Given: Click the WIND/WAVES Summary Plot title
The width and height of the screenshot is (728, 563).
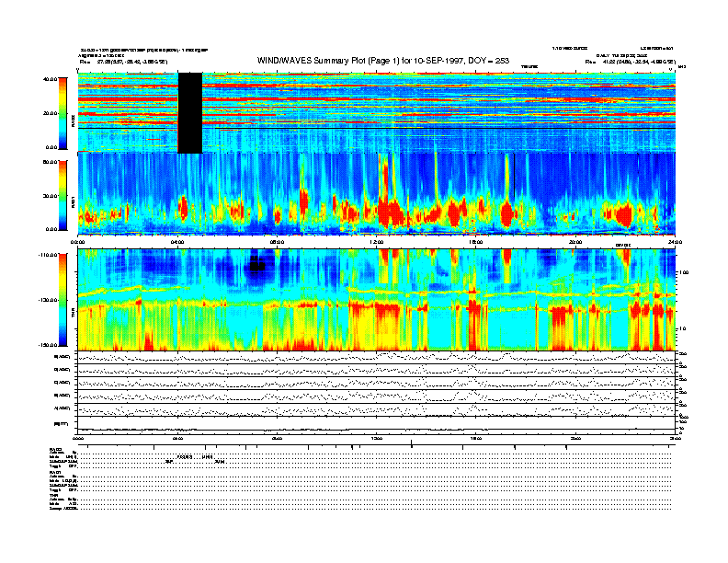Looking at the screenshot, I should pos(383,61).
